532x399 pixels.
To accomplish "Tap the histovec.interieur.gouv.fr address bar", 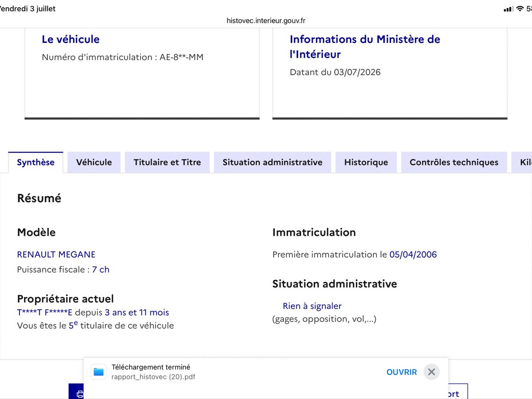I will pos(266,20).
